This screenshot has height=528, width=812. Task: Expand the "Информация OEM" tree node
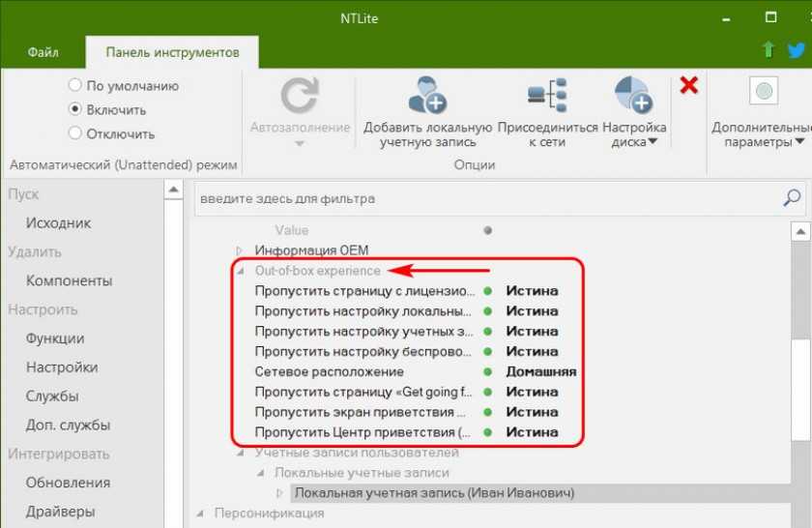point(241,250)
